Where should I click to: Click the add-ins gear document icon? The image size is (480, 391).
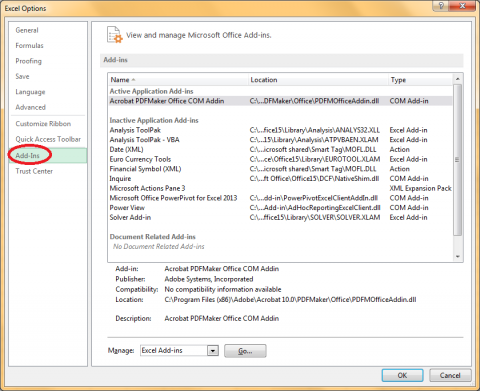(x=115, y=35)
